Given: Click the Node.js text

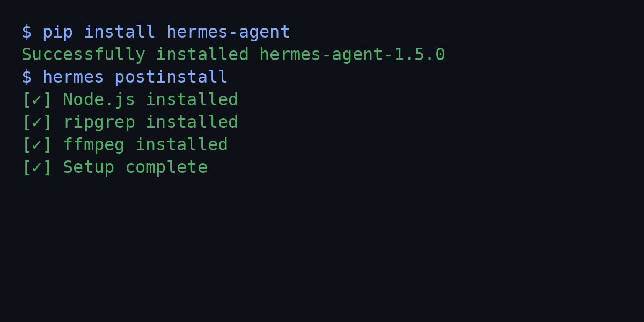Looking at the screenshot, I should point(99,100).
